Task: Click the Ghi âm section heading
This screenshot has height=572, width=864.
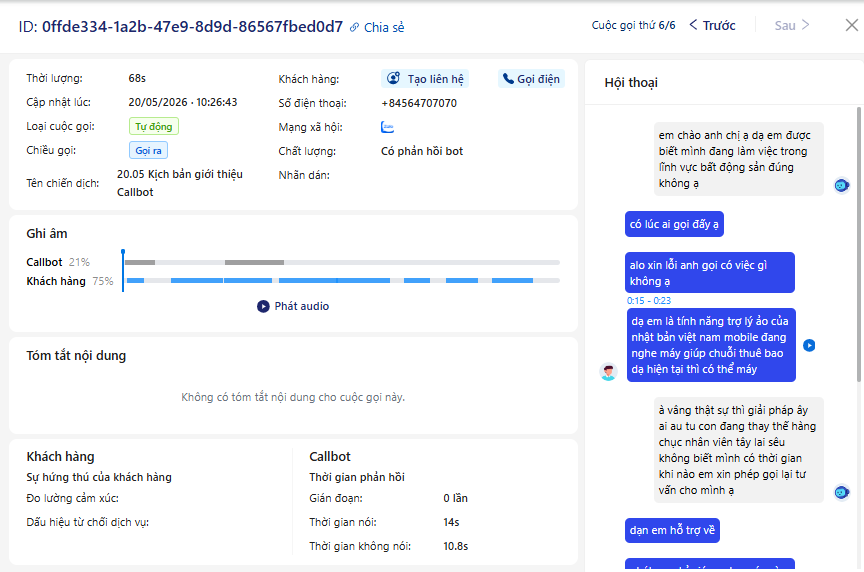Action: pos(47,234)
